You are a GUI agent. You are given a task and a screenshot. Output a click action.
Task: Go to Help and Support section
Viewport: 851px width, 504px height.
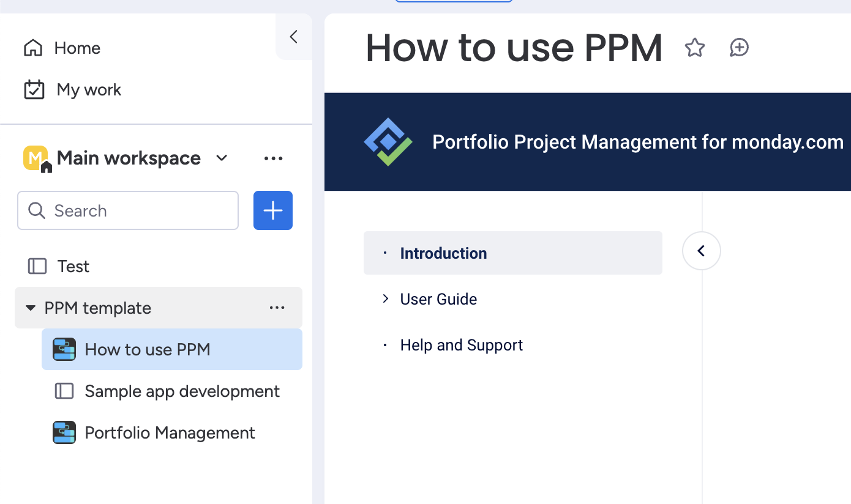[461, 345]
